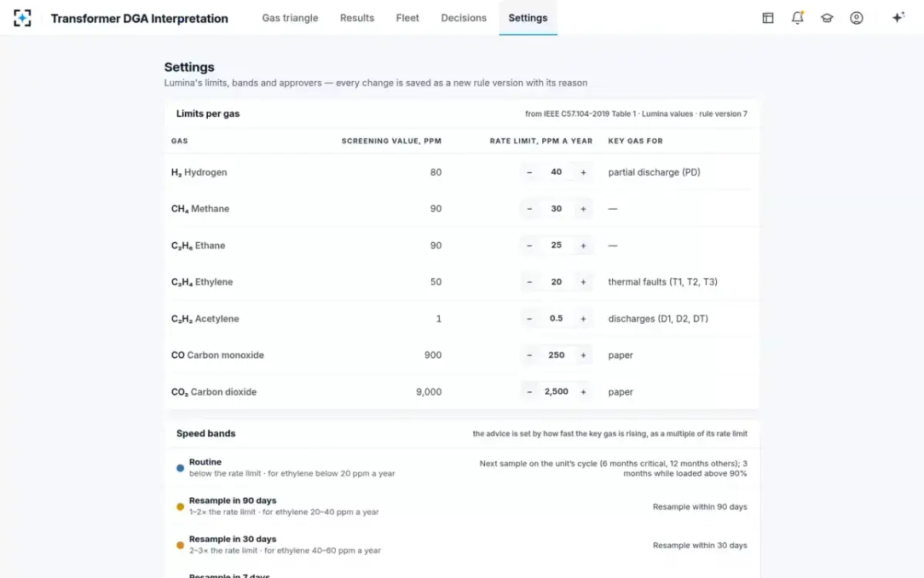Image resolution: width=924 pixels, height=578 pixels.
Task: Open the Decisions tab
Action: [x=464, y=18]
